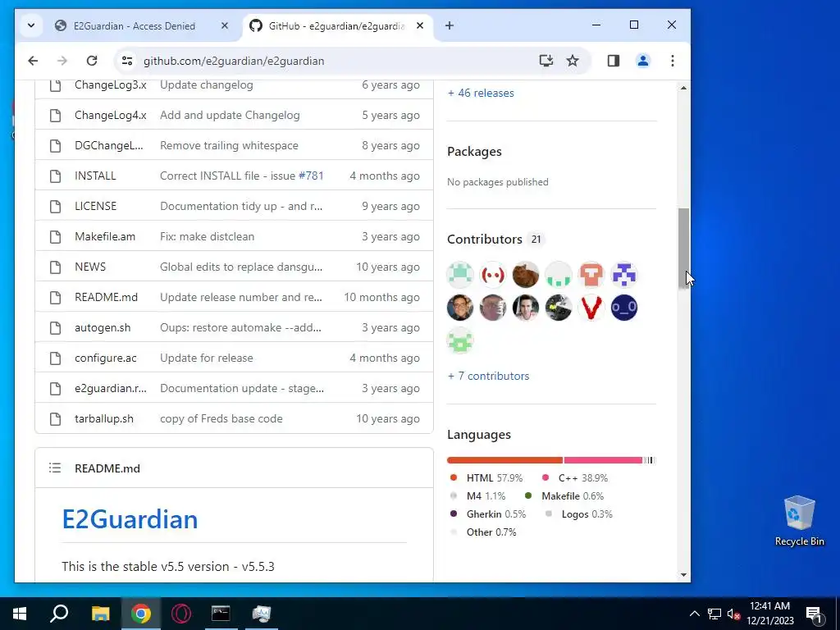
Task: Launch Opera browser from taskbar
Action: pyautogui.click(x=181, y=614)
